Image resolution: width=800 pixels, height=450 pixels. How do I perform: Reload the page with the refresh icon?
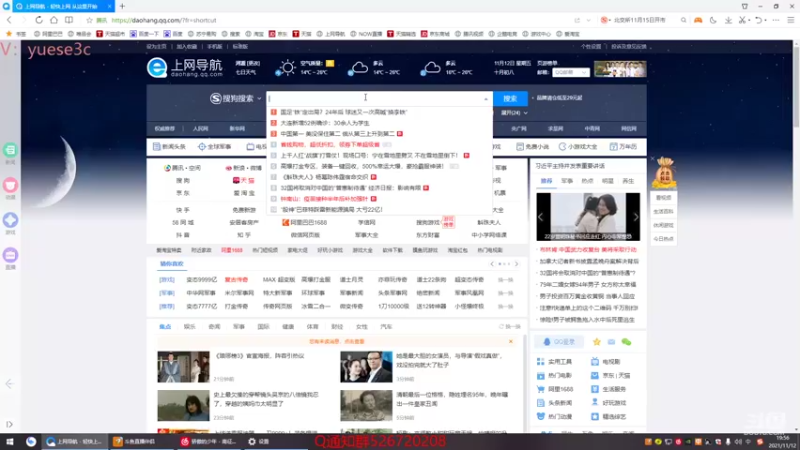click(x=39, y=20)
